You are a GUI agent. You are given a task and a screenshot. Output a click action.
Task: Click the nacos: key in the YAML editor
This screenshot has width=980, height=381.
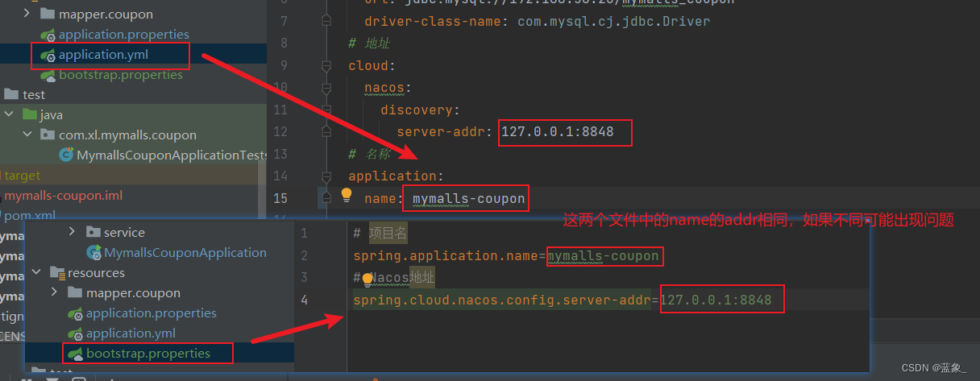pos(388,88)
